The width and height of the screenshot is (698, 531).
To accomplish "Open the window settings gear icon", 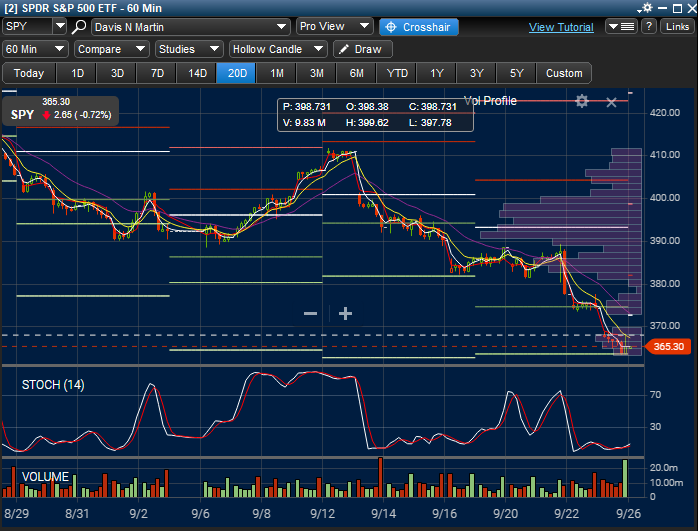I will (645, 8).
